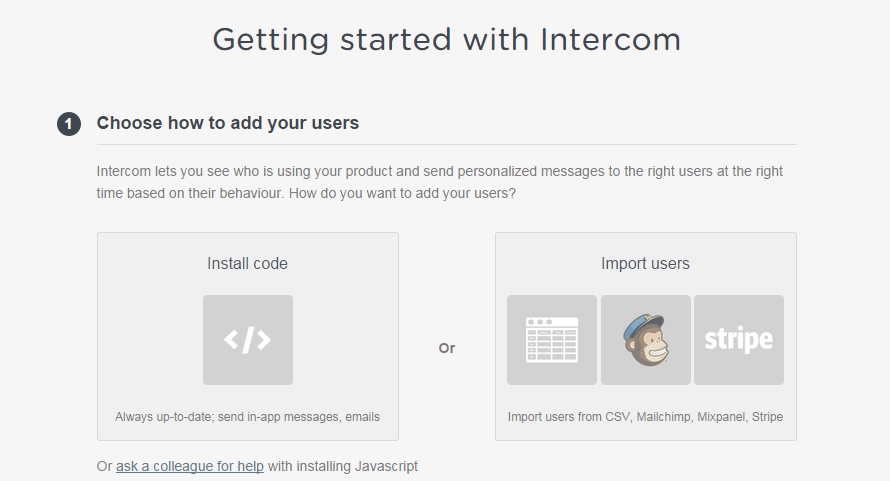
Task: Click the "Import users" card title
Action: [x=645, y=264]
